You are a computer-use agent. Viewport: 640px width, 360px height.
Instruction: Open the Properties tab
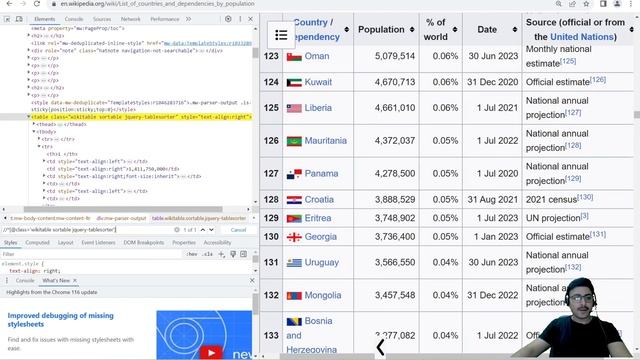pos(184,242)
